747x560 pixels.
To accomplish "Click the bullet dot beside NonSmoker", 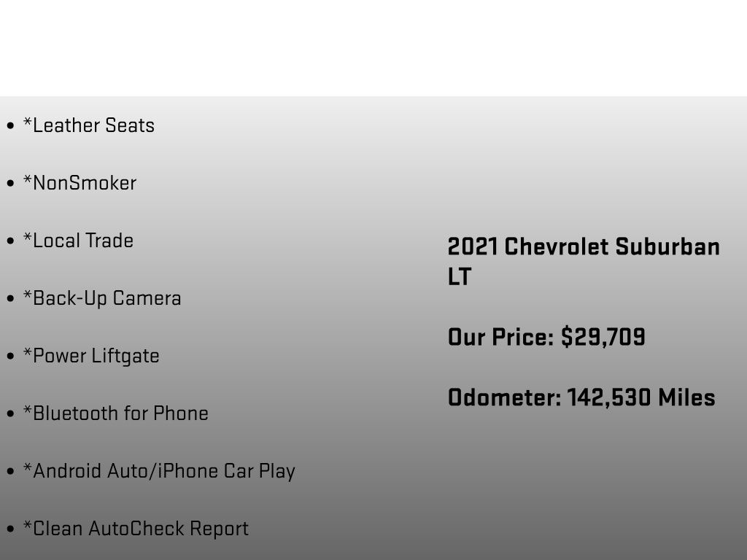I will [10, 184].
